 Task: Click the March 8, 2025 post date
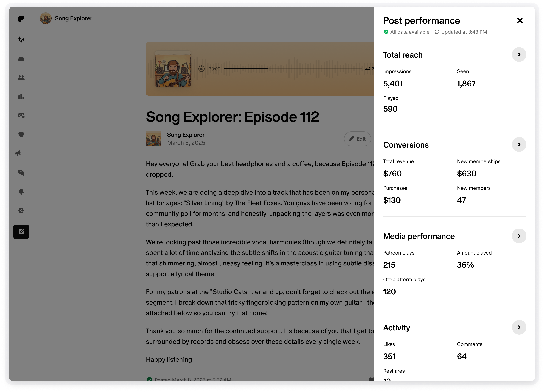186,143
